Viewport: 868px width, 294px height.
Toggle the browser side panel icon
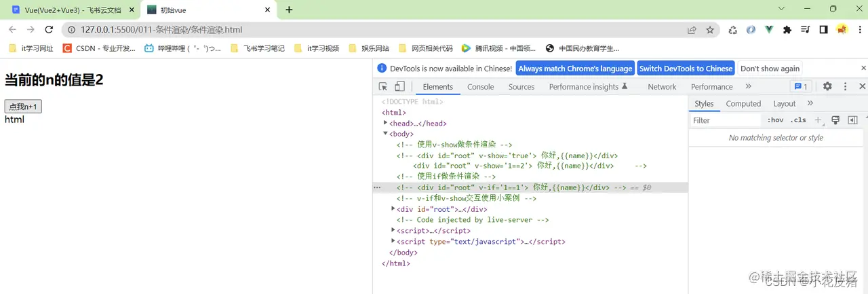tap(823, 30)
